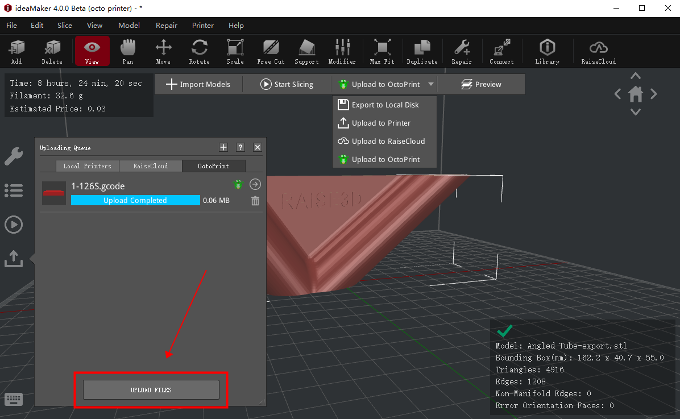Rotate view left with left chevron
Screen dimensions: 680x420
pyautogui.click(x=618, y=94)
